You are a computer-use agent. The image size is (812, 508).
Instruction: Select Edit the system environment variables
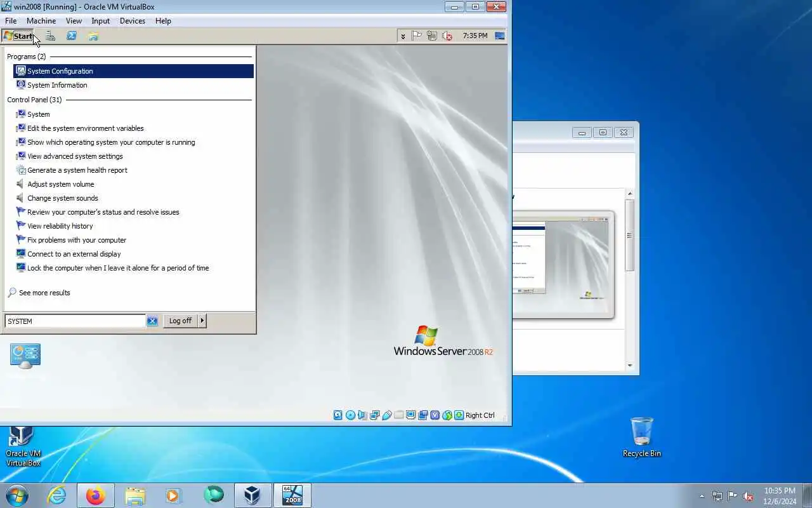[x=134, y=128]
